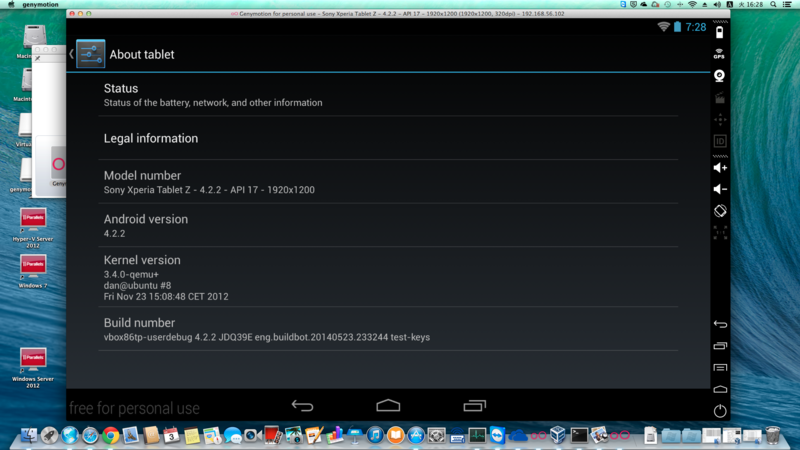Open iTunes from the Dock

(375, 435)
